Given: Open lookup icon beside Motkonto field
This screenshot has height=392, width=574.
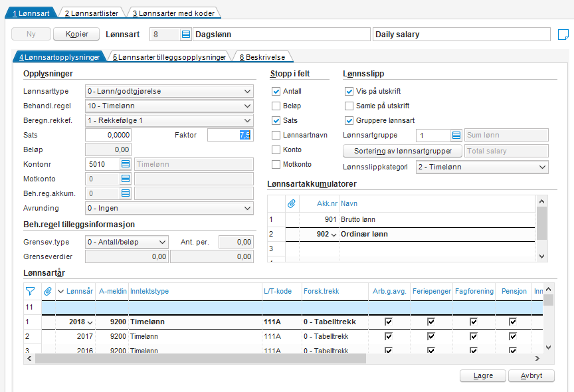Looking at the screenshot, I should pos(126,179).
